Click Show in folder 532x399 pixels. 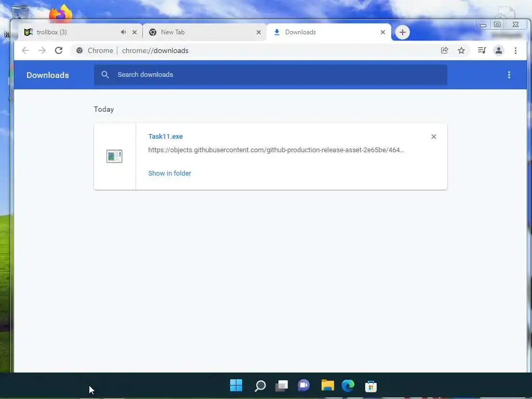[170, 174]
